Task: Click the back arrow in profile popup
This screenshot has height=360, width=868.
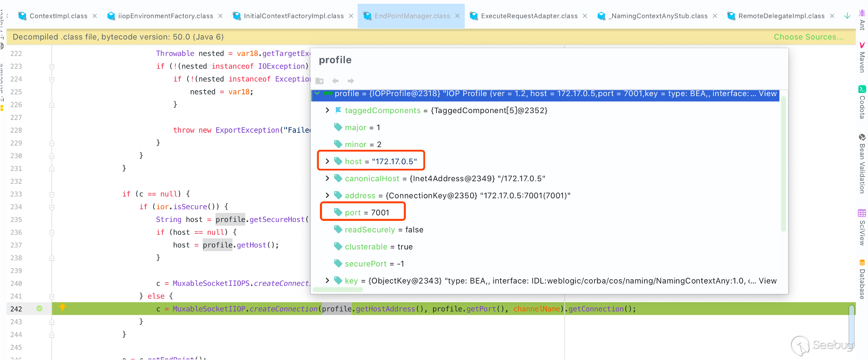Action: [335, 81]
